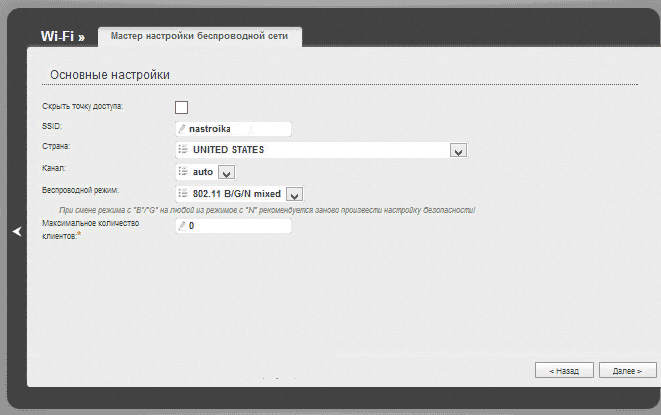The height and width of the screenshot is (415, 661).
Task: Click the Wi-Fi » section heading
Action: click(62, 36)
